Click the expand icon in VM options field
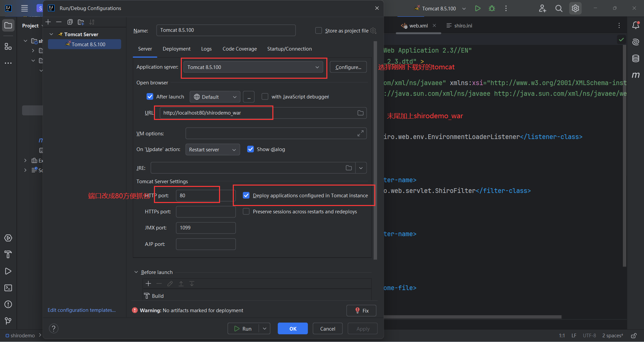 click(x=361, y=133)
